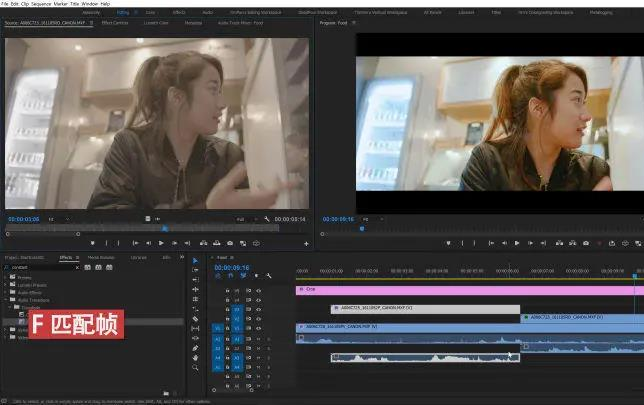The width and height of the screenshot is (644, 405).
Task: Export frame from Program monitor camera icon
Action: pos(586,243)
